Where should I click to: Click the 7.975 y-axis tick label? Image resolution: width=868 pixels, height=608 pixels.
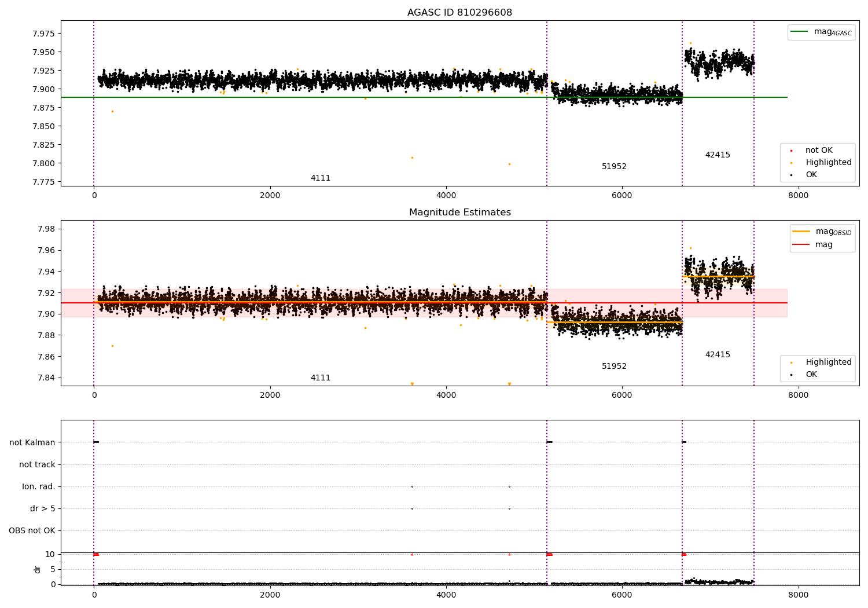(43, 34)
